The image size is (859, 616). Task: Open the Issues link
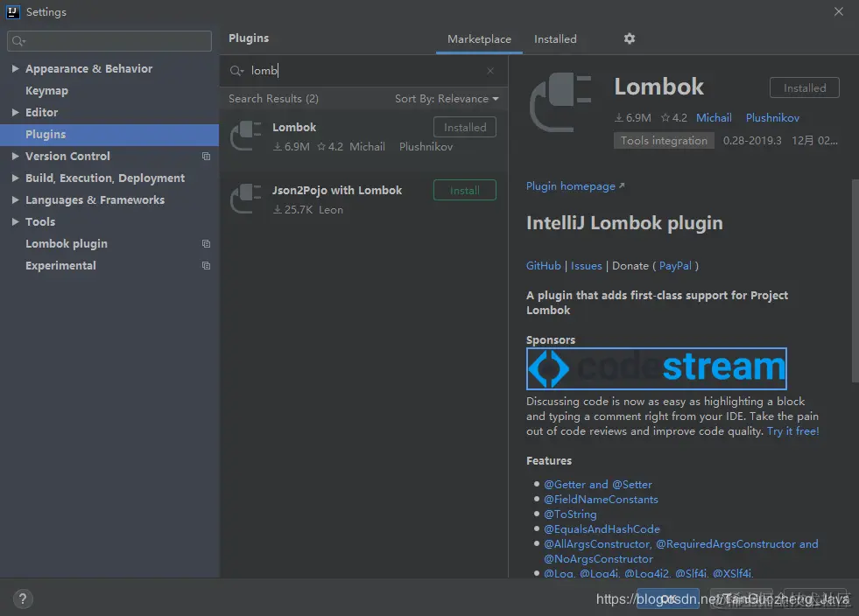586,266
